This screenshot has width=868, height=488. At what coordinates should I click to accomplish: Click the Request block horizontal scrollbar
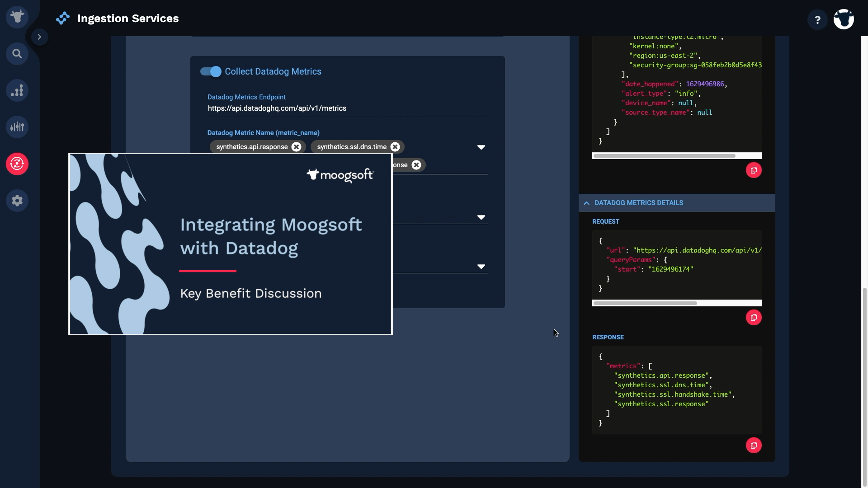pyautogui.click(x=645, y=303)
